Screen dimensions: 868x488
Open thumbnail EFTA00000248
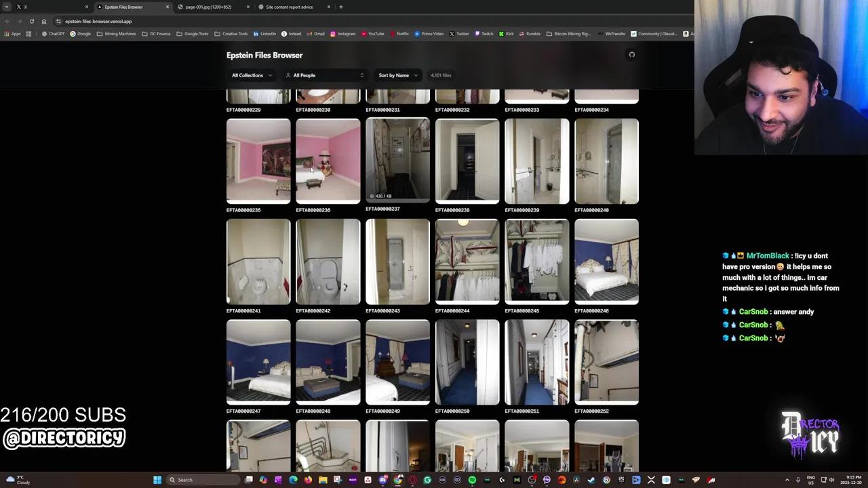click(x=328, y=362)
